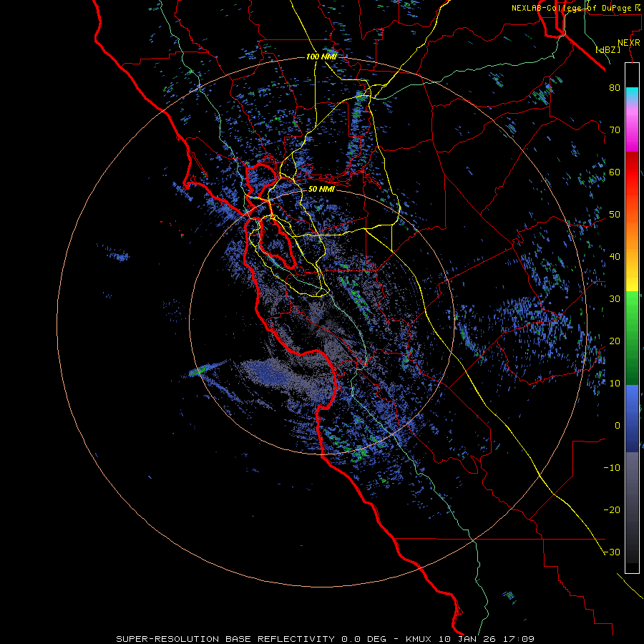Click the '-30' value on the dBZ scale
644x644 pixels.
click(612, 552)
